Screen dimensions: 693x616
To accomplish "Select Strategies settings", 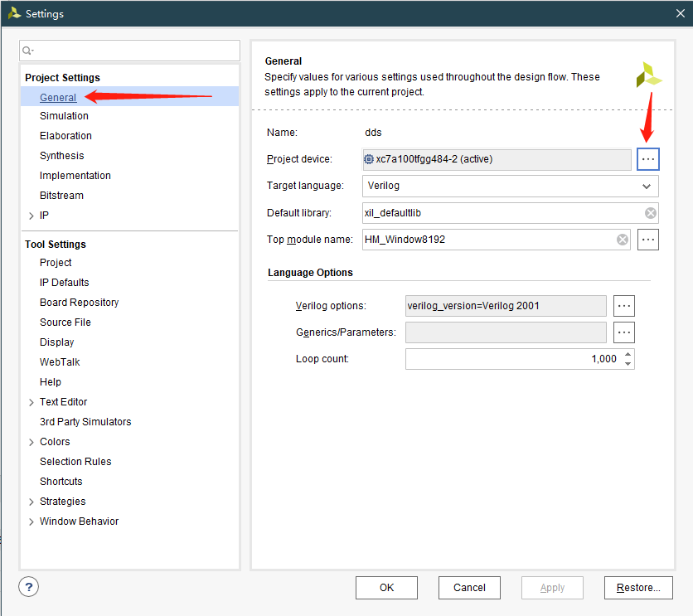I will coord(63,501).
